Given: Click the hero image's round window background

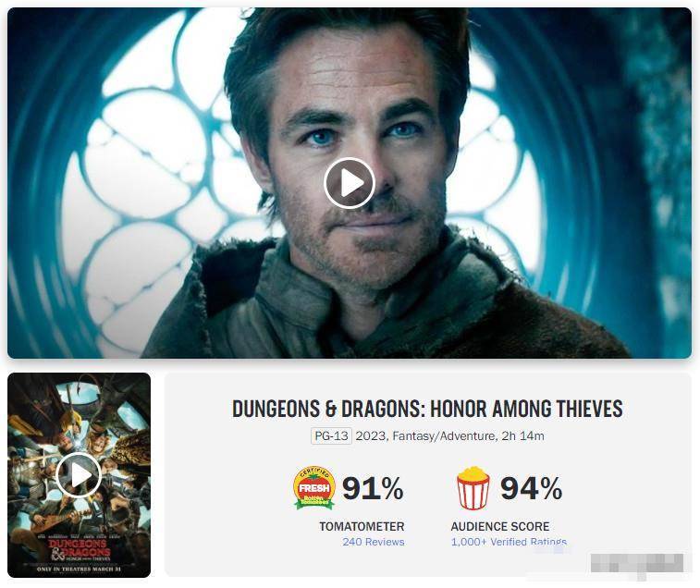Looking at the screenshot, I should tap(147, 178).
